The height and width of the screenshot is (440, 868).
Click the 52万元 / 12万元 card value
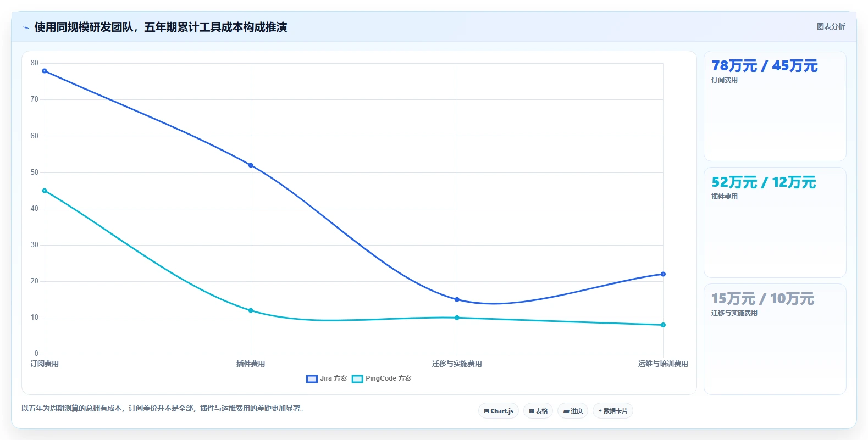764,182
